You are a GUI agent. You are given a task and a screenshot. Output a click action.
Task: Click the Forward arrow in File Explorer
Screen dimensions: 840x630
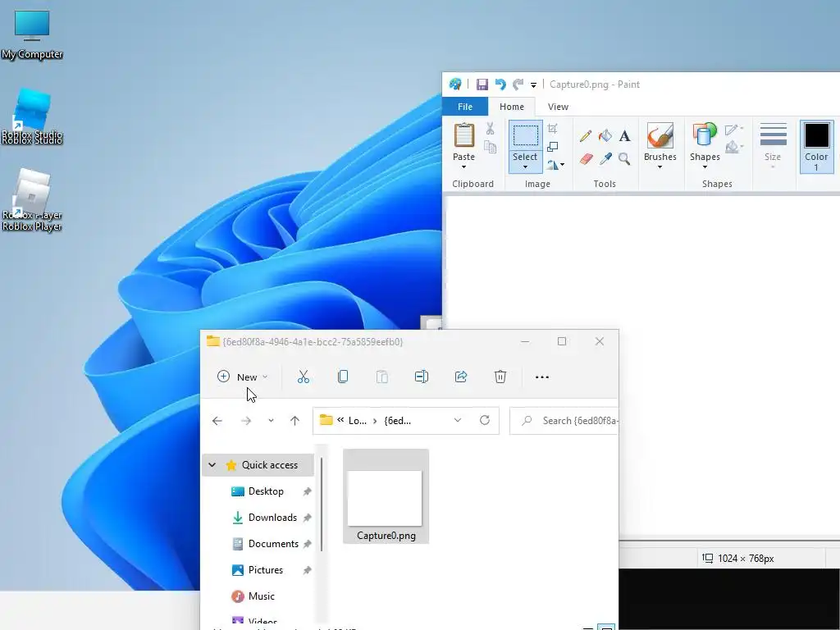pos(246,421)
